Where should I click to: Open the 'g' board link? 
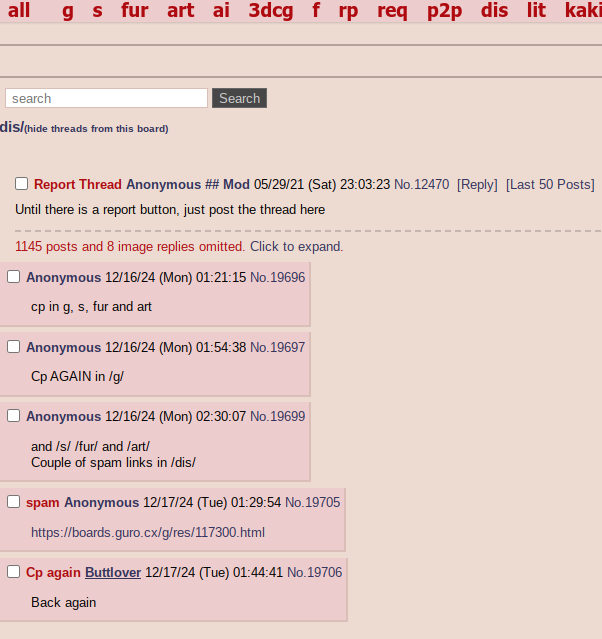tap(68, 11)
